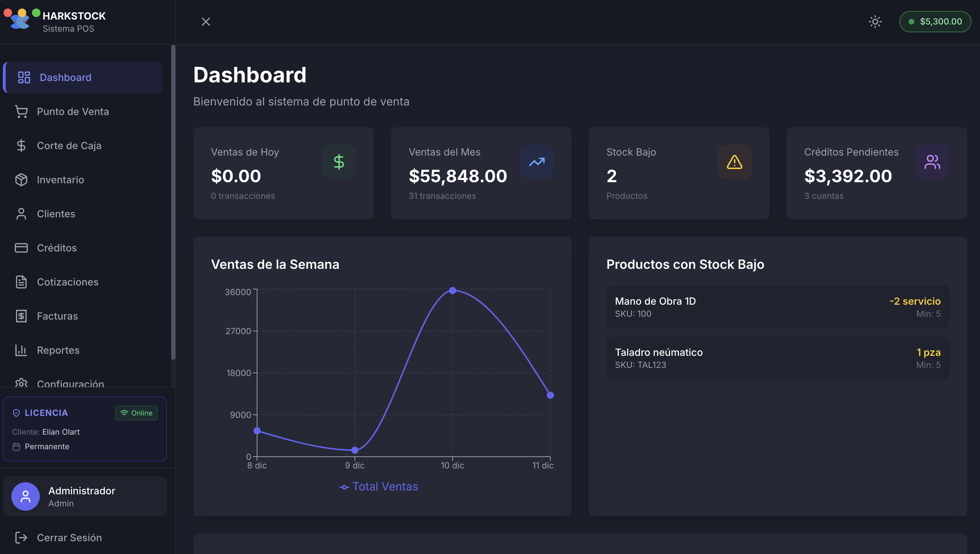Viewport: 980px width, 554px height.
Task: Open Reportes in the navigation
Action: coord(58,350)
